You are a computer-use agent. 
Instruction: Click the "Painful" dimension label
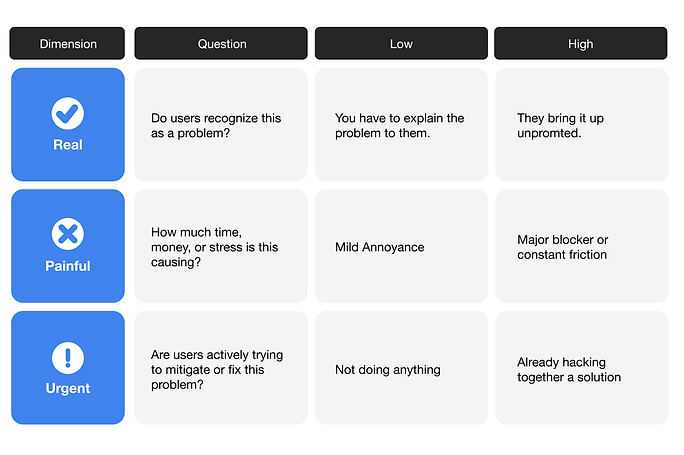tap(68, 266)
